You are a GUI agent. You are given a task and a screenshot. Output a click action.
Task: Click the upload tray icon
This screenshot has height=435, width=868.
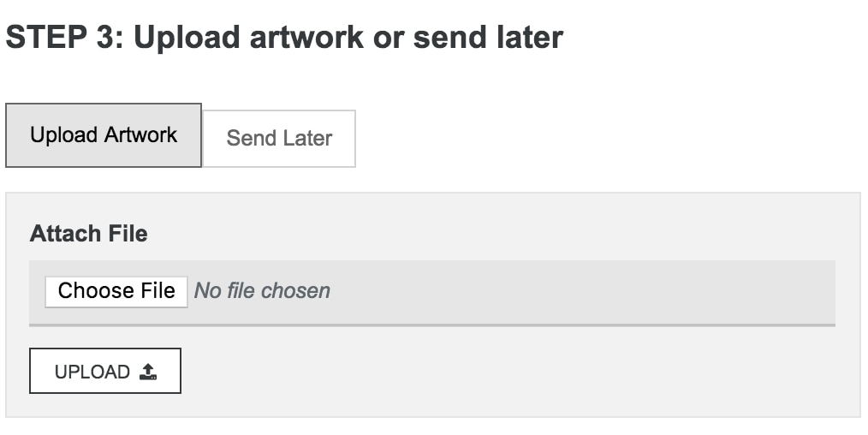[148, 372]
